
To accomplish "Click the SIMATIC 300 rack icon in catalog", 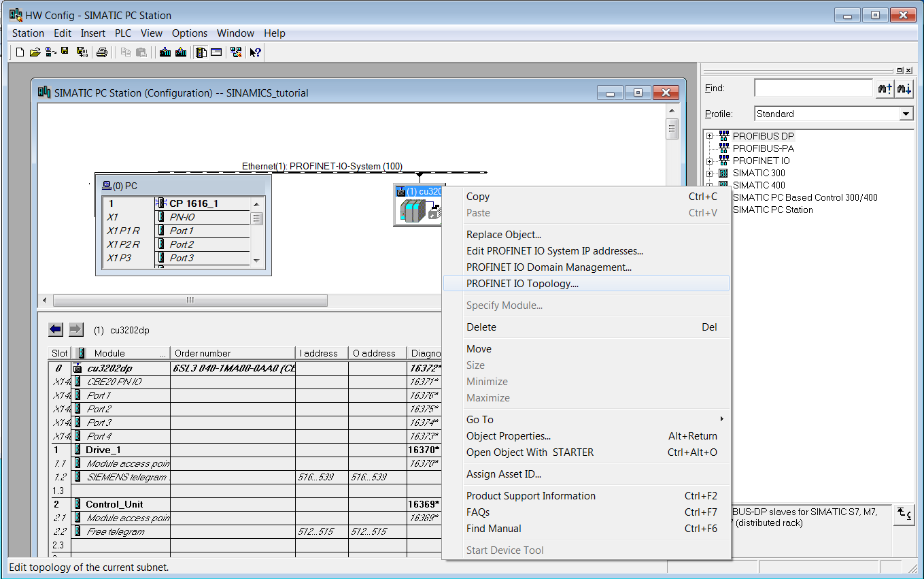I will tap(723, 173).
